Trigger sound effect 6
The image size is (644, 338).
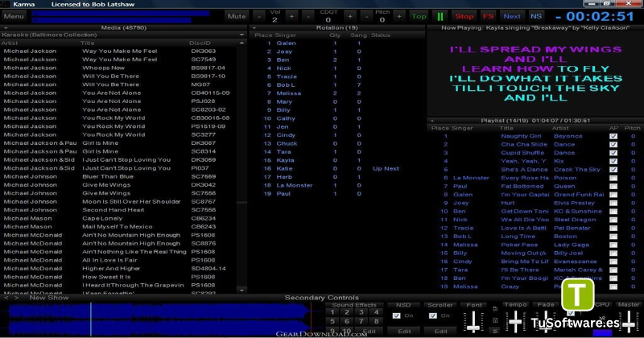(347, 322)
